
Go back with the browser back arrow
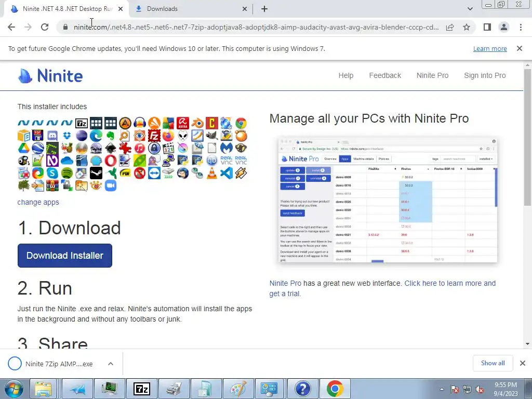tap(11, 27)
